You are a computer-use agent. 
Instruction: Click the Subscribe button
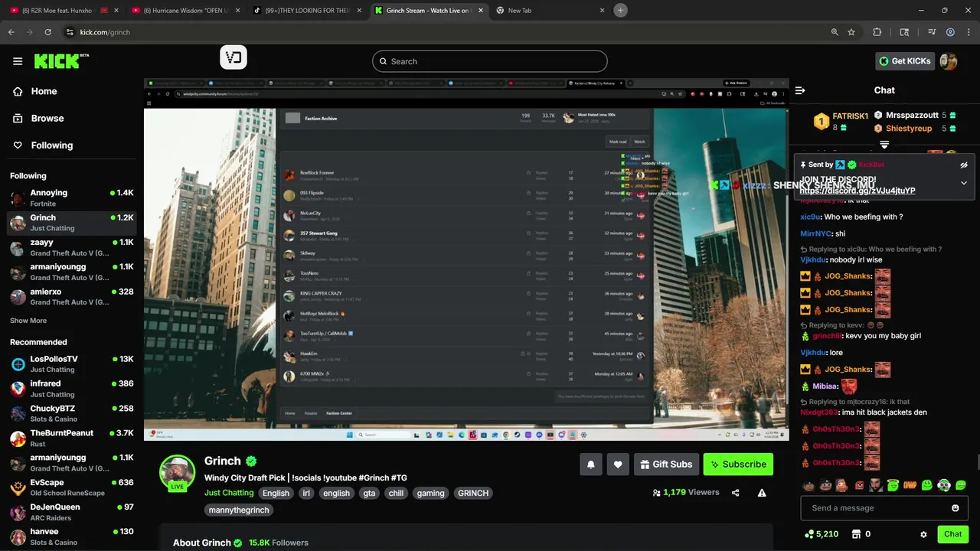click(738, 464)
